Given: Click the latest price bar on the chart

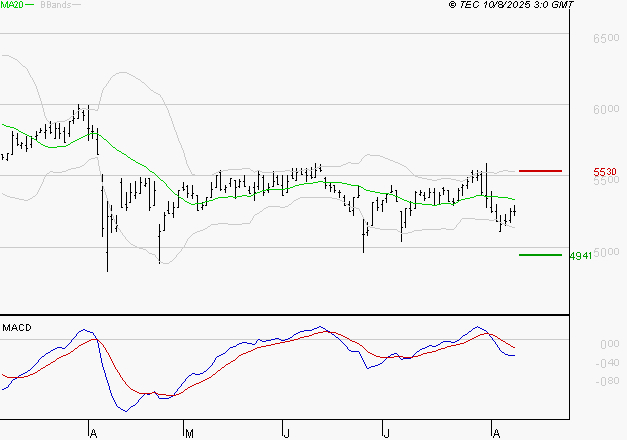Looking at the screenshot, I should coord(515,211).
